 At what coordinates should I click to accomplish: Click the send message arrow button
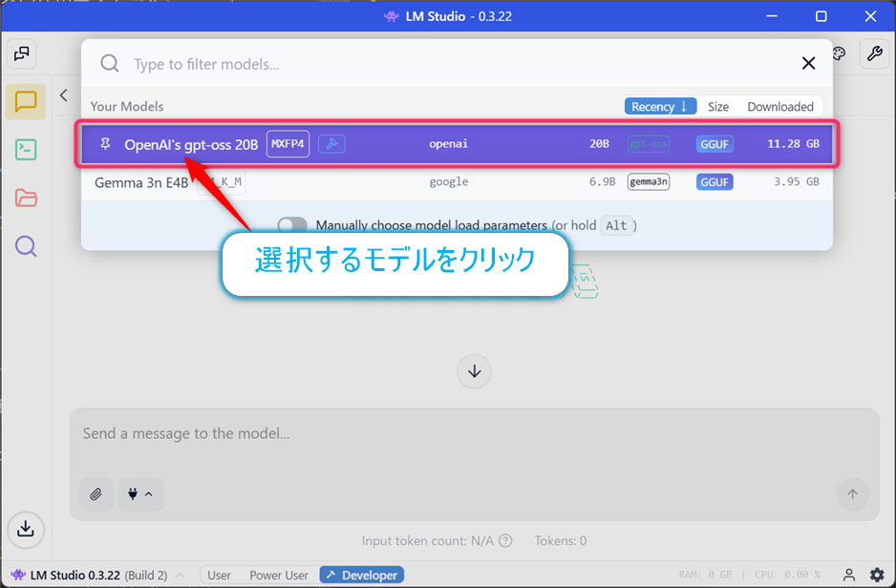[853, 493]
